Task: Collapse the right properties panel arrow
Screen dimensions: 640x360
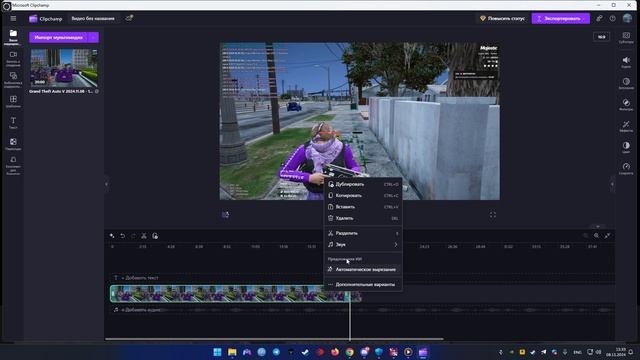Action: (612, 184)
